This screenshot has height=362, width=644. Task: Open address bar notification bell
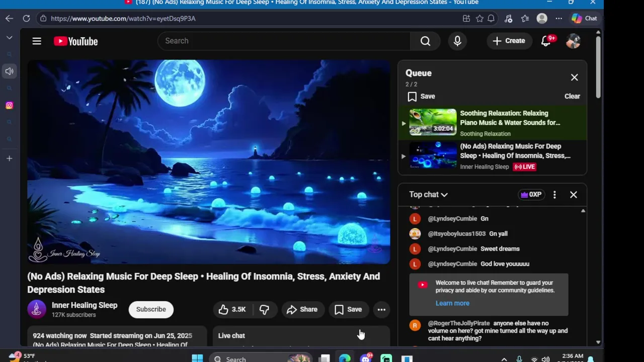tap(491, 18)
